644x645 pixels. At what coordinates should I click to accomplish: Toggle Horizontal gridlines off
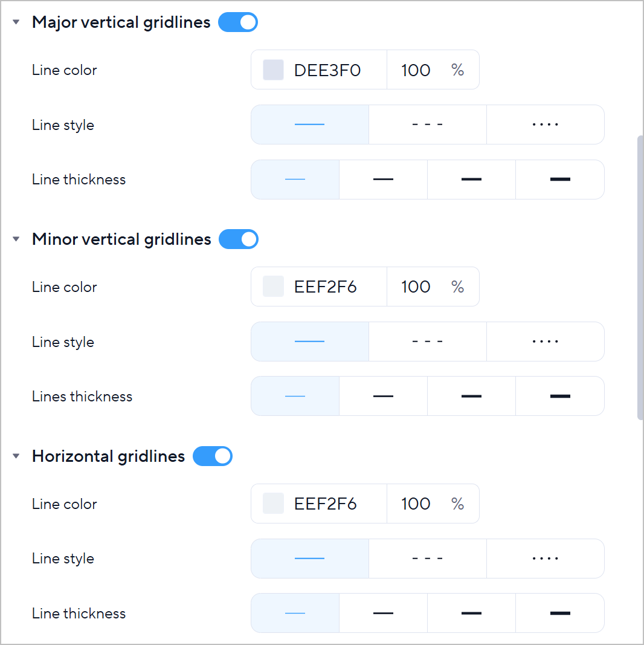tap(213, 456)
